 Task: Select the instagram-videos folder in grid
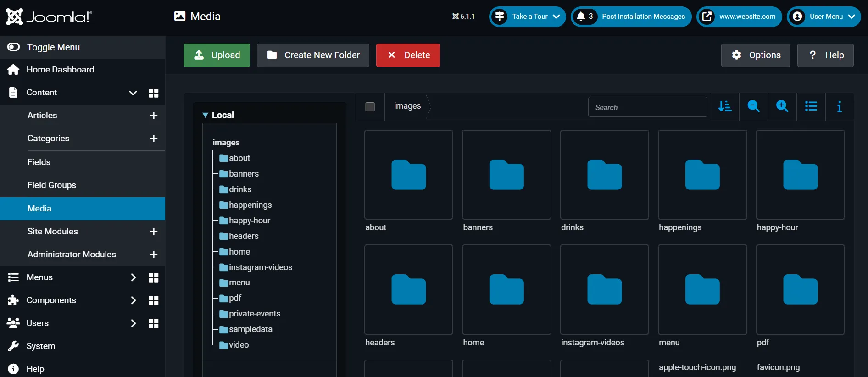pos(605,289)
